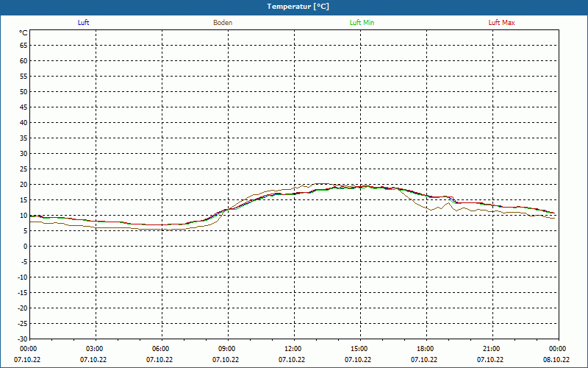Click the -25 axis value
Screen dimensions: 588x368
coord(23,324)
